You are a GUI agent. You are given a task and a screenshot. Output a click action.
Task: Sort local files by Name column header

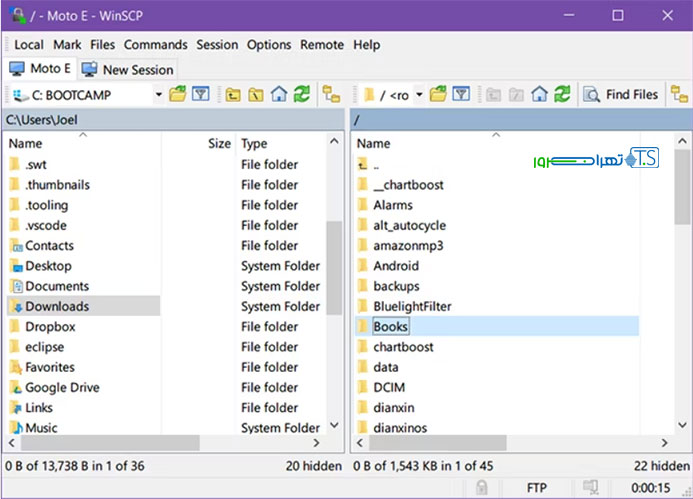(25, 144)
